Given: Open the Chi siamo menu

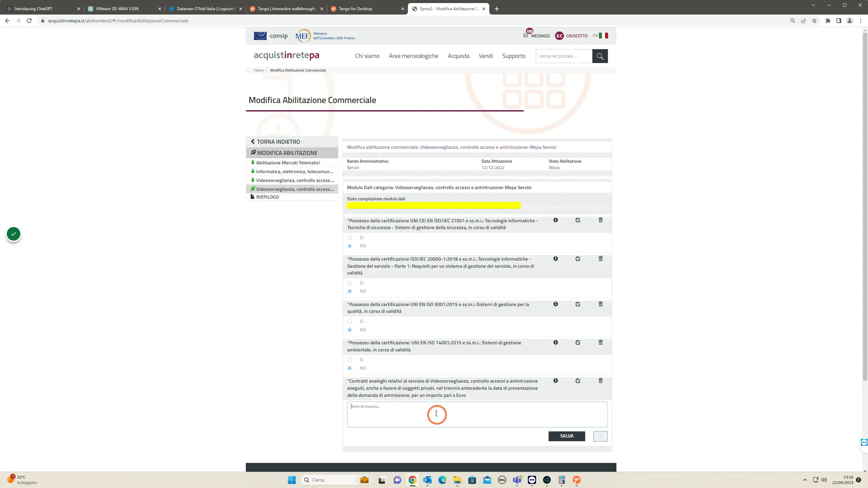Looking at the screenshot, I should click(367, 56).
